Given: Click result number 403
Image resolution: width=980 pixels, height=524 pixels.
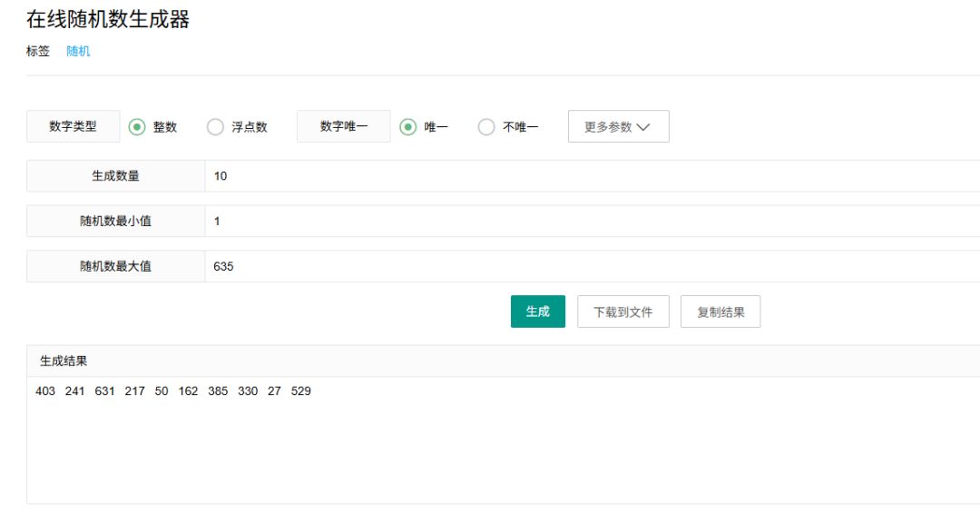Looking at the screenshot, I should pos(45,391).
